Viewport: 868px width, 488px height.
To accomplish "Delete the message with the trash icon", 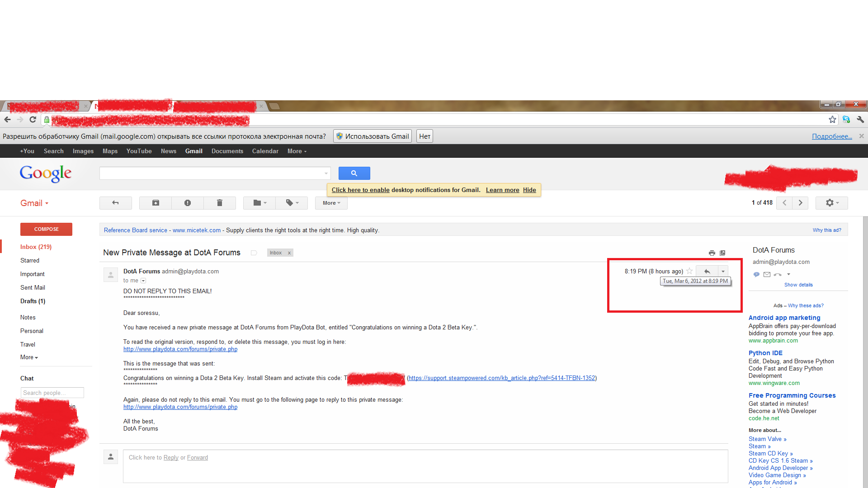I will click(x=220, y=203).
